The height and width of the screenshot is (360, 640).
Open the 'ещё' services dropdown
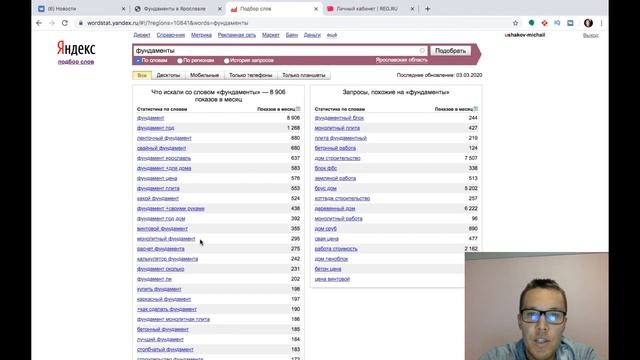click(x=332, y=35)
